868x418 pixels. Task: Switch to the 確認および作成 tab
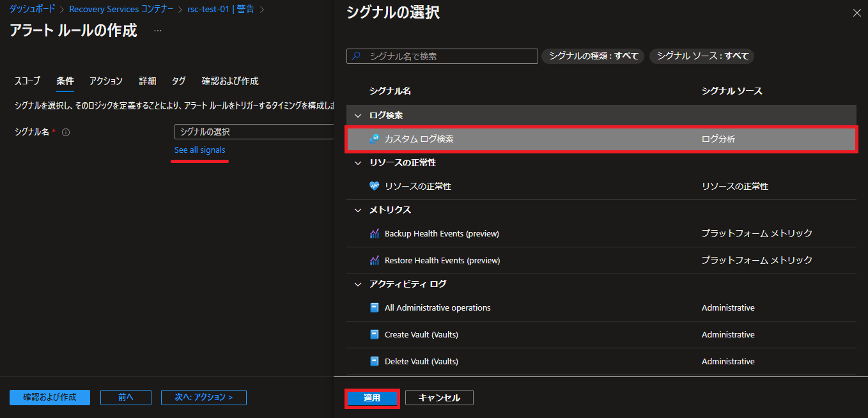pyautogui.click(x=230, y=81)
